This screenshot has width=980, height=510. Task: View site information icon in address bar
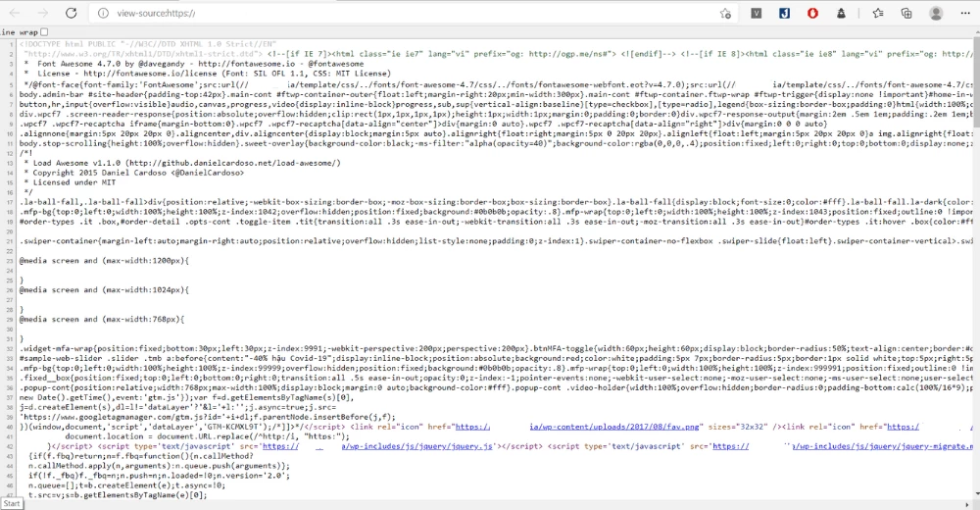click(104, 13)
